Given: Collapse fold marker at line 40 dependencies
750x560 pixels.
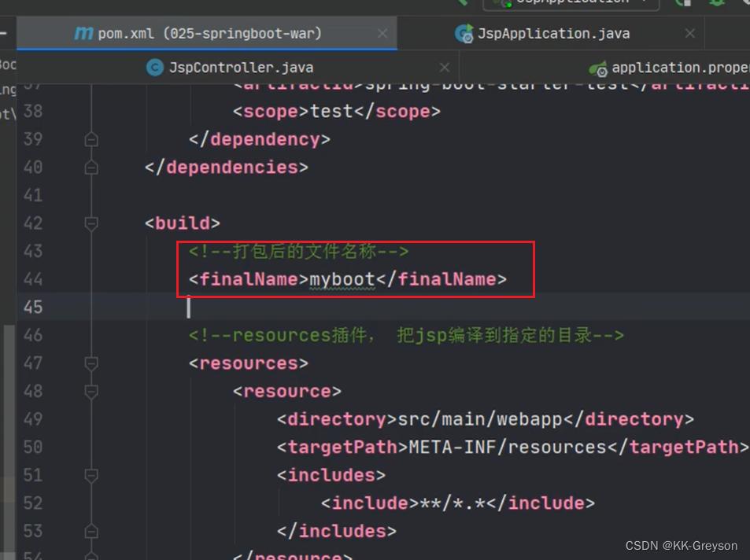Looking at the screenshot, I should [91, 168].
